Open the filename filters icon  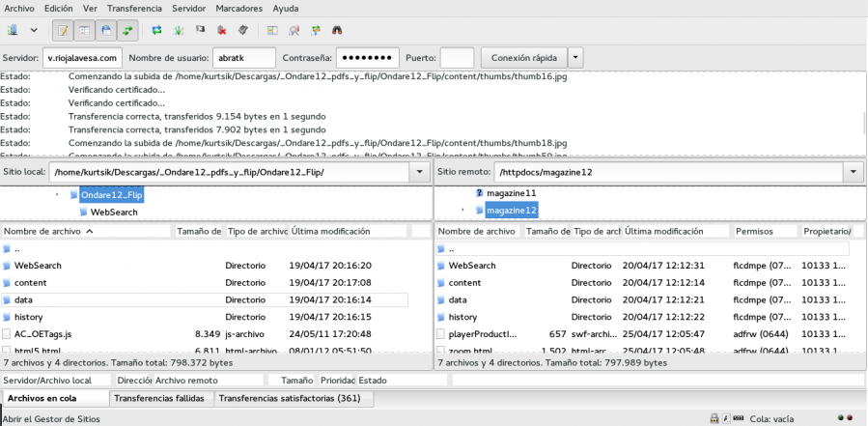pos(272,31)
